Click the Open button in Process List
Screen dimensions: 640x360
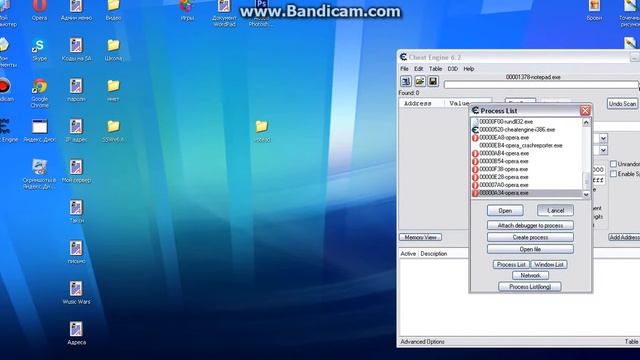[505, 211]
